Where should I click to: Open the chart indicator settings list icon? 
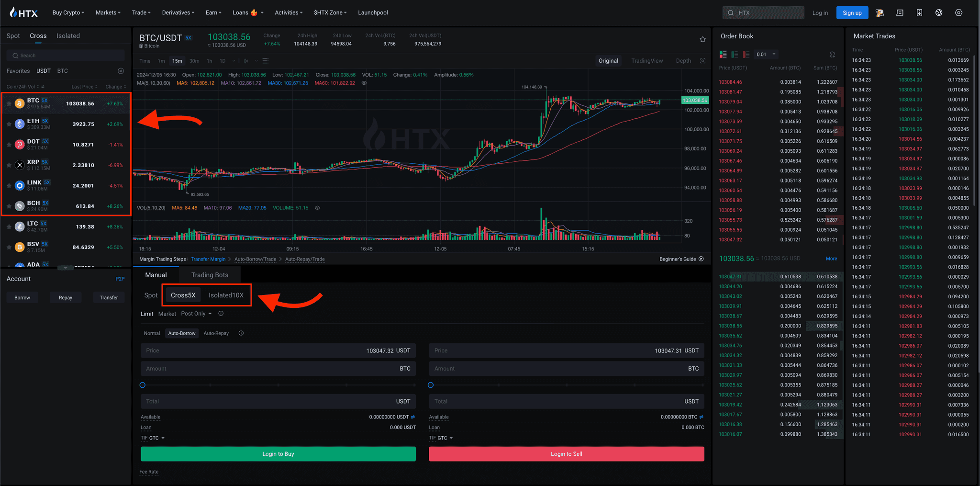pos(266,61)
